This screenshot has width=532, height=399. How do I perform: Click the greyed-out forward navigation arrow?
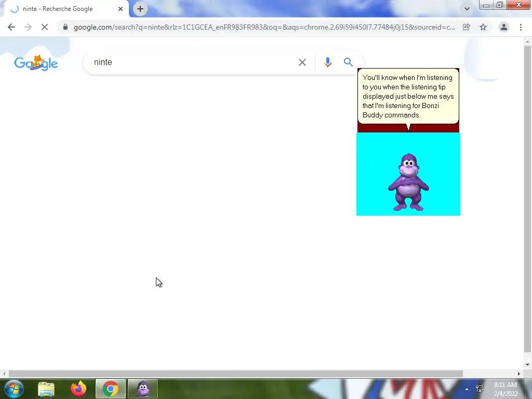coord(28,27)
